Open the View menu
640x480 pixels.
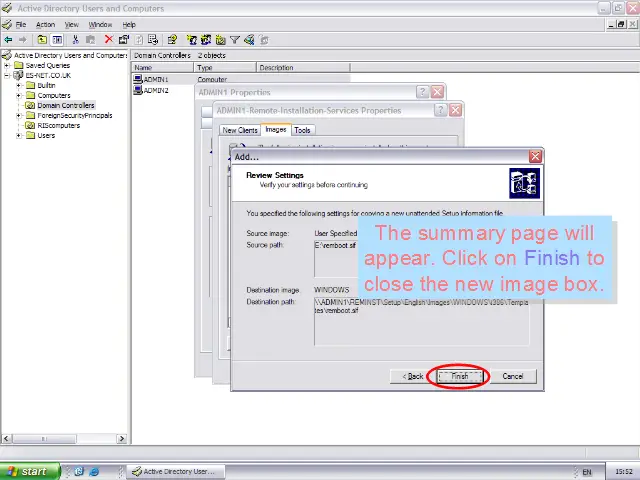coord(71,24)
